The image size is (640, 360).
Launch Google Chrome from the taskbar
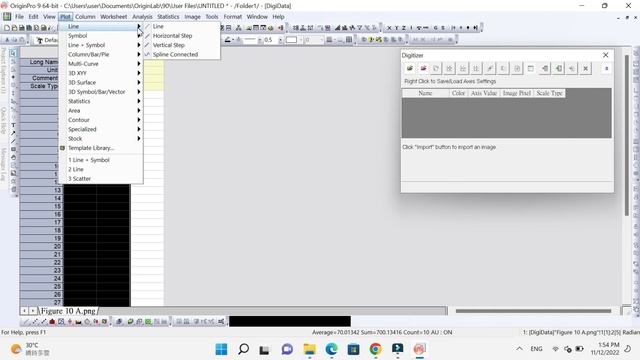[x=376, y=349]
